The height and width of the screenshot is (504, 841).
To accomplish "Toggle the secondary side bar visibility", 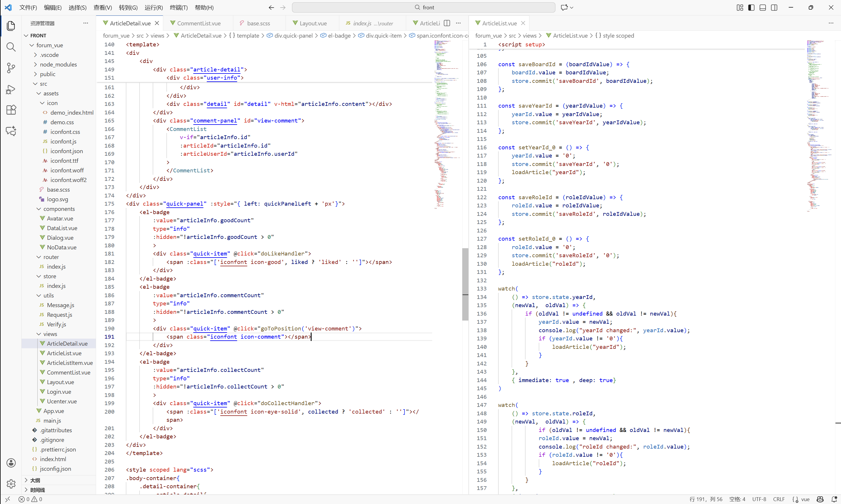I will click(774, 8).
